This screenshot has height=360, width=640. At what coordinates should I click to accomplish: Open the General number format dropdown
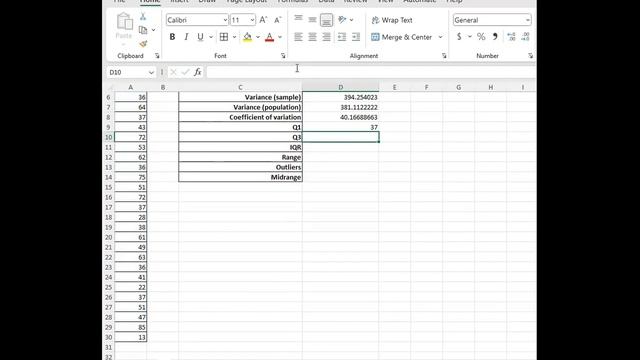(x=527, y=20)
